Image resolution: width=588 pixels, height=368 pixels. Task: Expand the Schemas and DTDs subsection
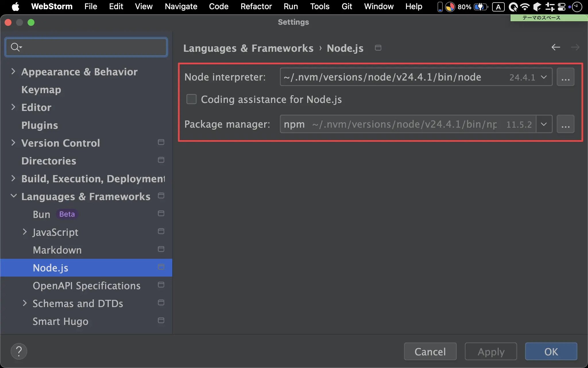coord(25,303)
